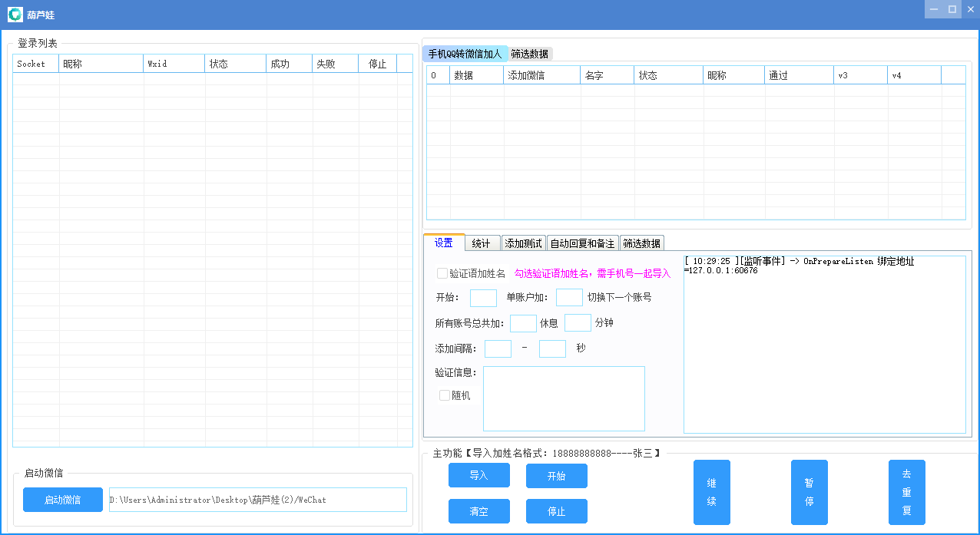Click the WeChat path field
Viewport: 980px width, 535px height.
point(258,500)
